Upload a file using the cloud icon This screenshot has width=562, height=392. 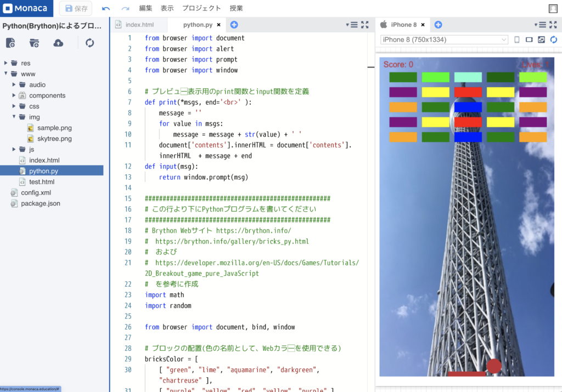[58, 43]
